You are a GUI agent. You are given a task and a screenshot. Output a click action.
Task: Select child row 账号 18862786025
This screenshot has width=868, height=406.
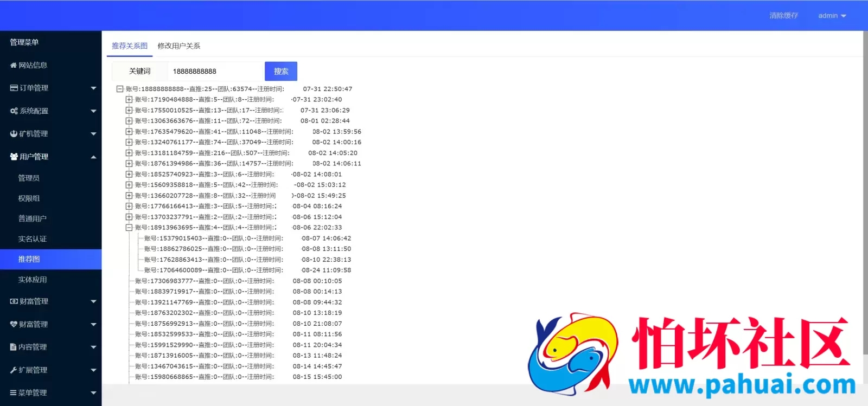pyautogui.click(x=247, y=249)
